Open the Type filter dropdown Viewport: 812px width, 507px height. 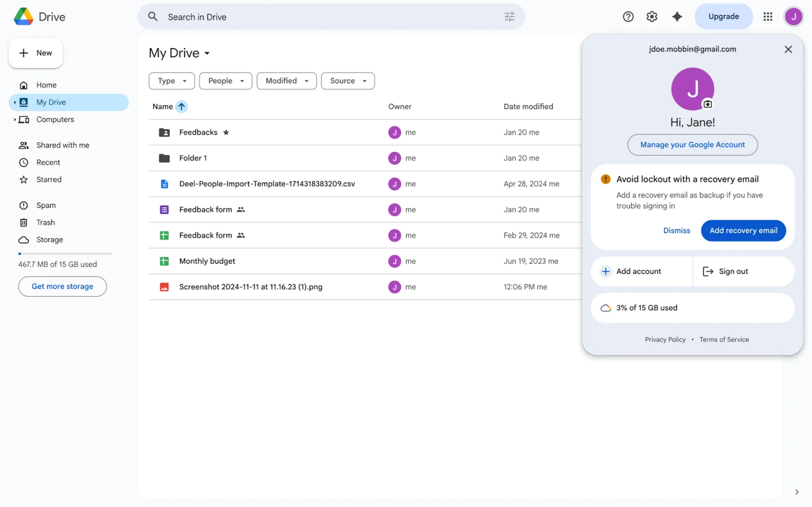[171, 81]
